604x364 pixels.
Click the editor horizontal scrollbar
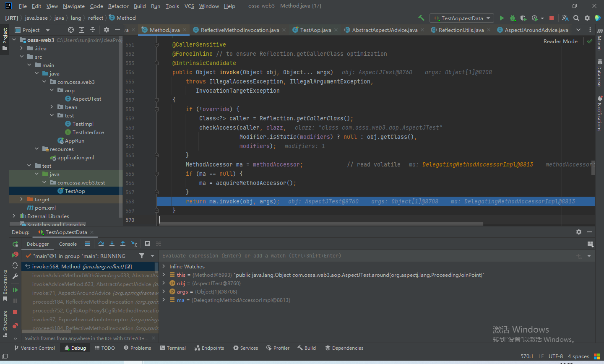click(321, 224)
